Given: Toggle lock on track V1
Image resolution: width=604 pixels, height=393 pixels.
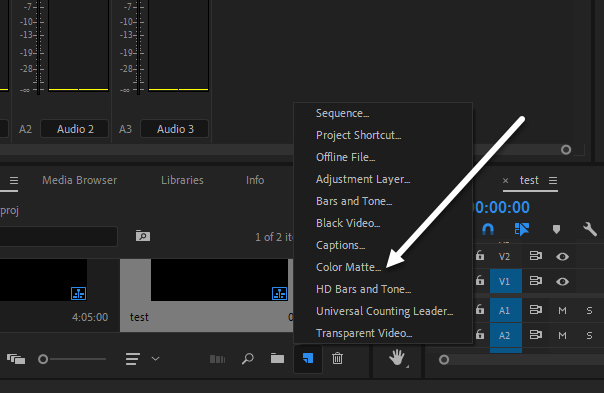Looking at the screenshot, I should pyautogui.click(x=480, y=280).
